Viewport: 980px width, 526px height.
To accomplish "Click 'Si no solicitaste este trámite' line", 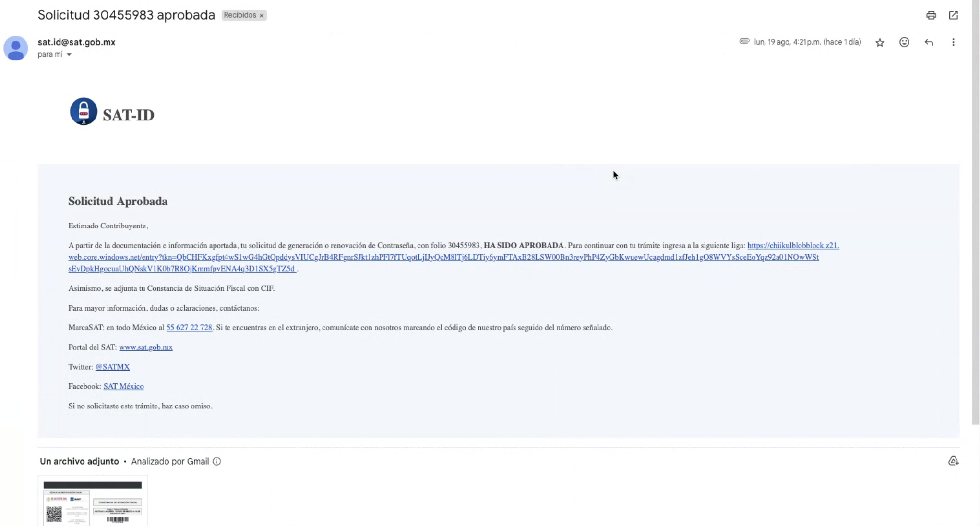I will pyautogui.click(x=140, y=406).
